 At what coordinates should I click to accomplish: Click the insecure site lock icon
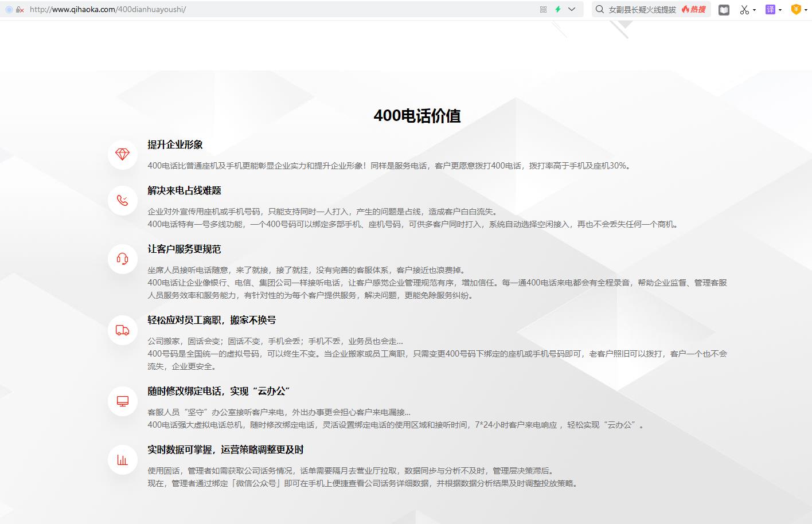(20, 9)
